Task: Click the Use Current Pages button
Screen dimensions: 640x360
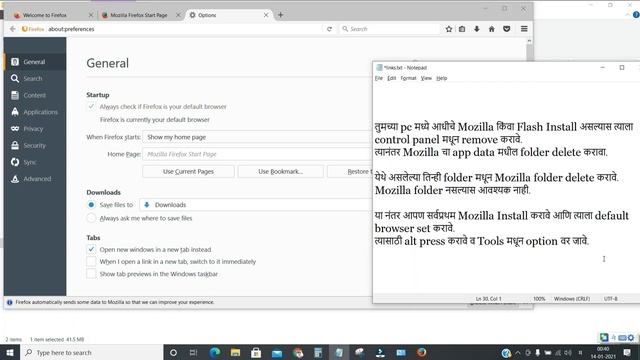Action: [x=188, y=171]
